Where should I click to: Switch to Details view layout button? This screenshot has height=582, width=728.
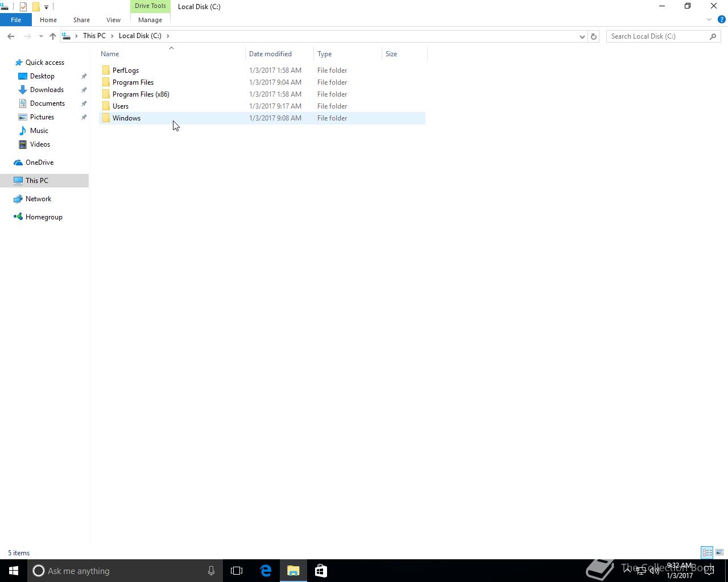707,552
